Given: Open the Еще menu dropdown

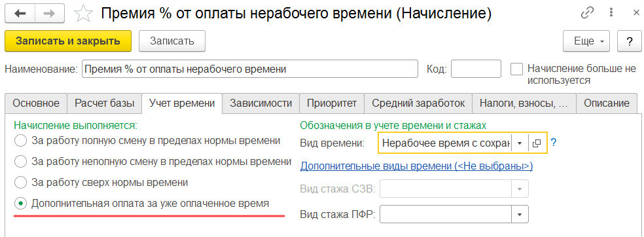Looking at the screenshot, I should click(x=586, y=41).
